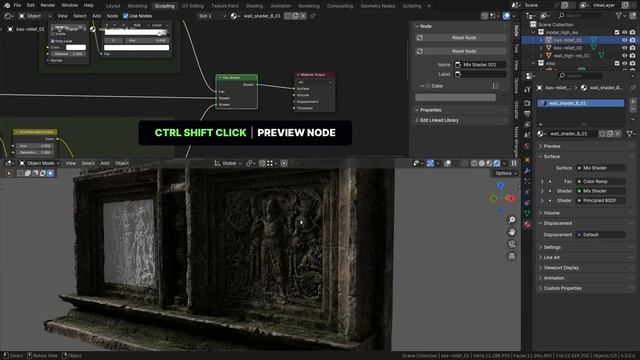Image resolution: width=640 pixels, height=360 pixels.
Task: Toggle visibility eye of bas-relief_01
Action: tap(624, 40)
